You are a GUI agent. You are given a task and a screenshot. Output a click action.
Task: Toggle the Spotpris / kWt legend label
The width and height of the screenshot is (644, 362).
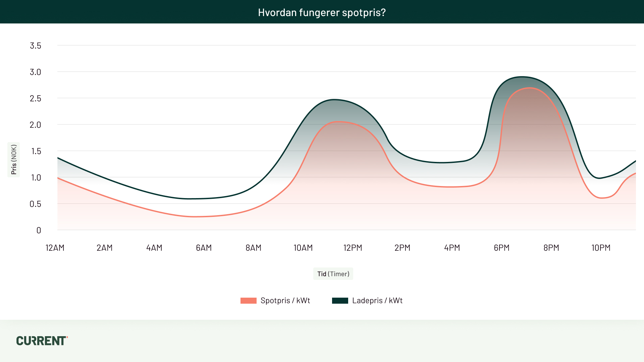click(285, 301)
